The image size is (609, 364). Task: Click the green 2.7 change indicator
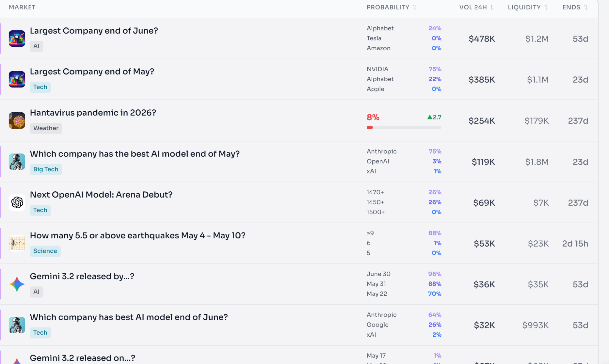point(434,117)
